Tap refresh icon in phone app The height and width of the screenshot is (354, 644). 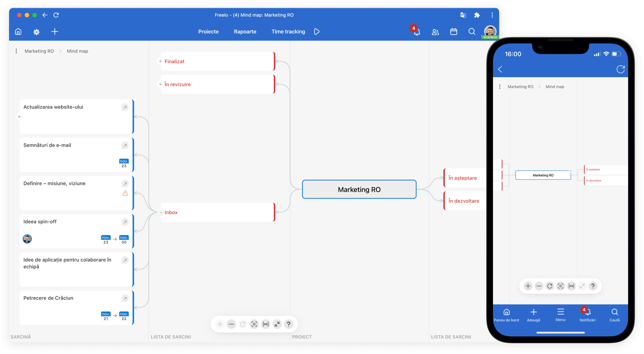tap(620, 69)
